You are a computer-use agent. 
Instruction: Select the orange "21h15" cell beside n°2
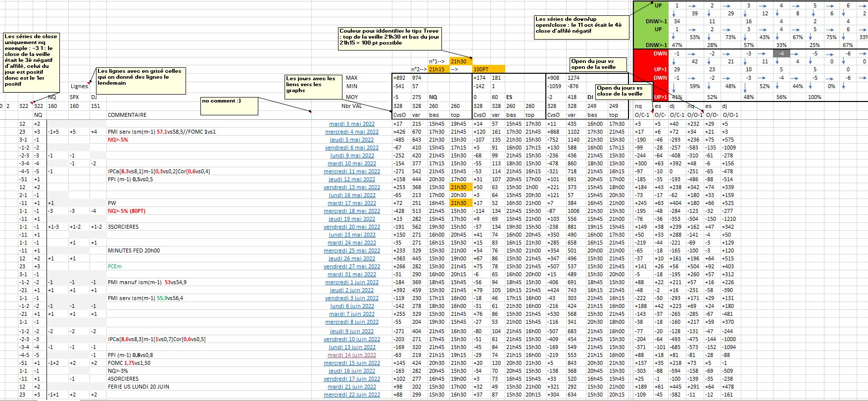click(x=438, y=69)
